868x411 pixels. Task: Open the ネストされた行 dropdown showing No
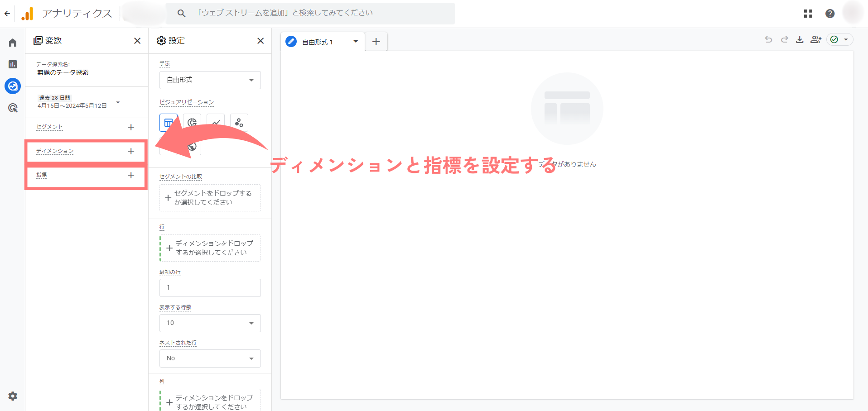(210, 358)
